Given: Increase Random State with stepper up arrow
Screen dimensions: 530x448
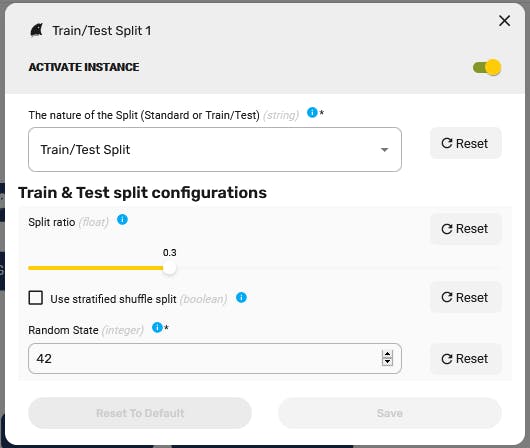Looking at the screenshot, I should (387, 354).
